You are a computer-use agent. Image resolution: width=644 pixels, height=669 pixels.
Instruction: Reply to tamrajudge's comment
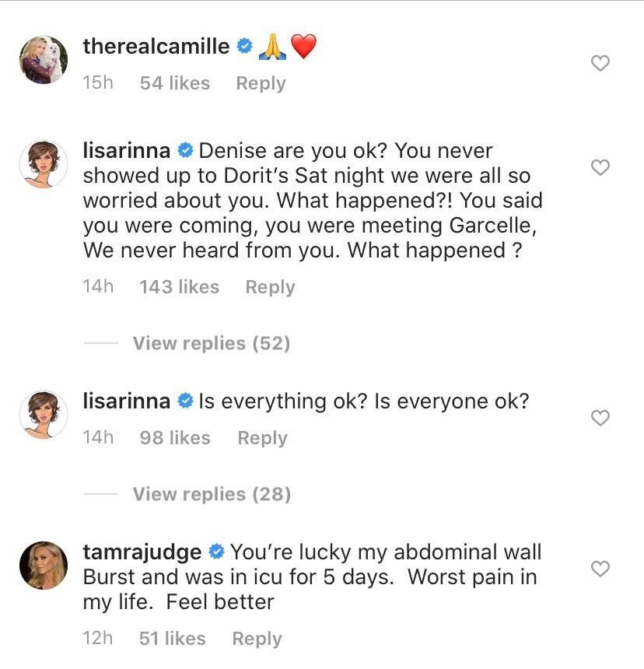click(x=257, y=639)
